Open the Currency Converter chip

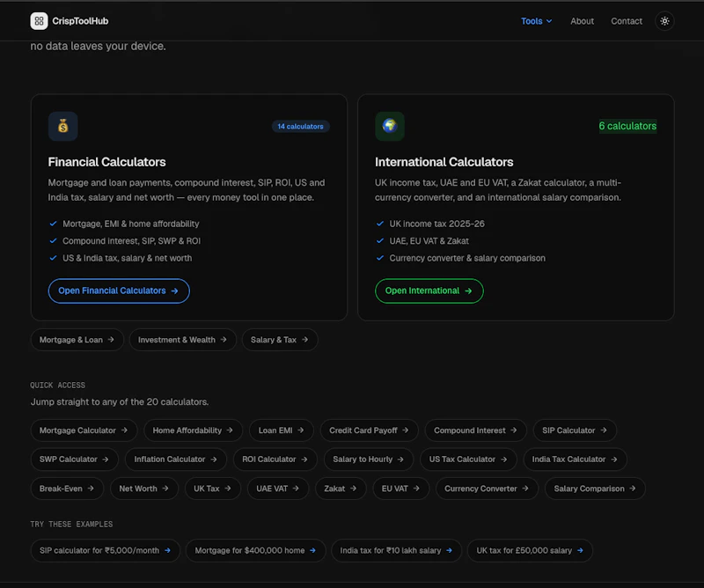pyautogui.click(x=487, y=489)
